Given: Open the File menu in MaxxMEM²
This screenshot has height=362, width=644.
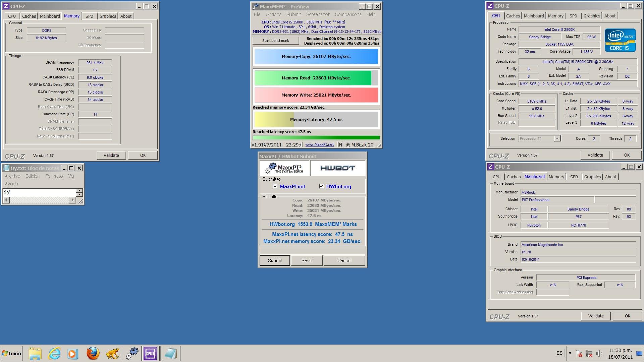Looking at the screenshot, I should [257, 14].
